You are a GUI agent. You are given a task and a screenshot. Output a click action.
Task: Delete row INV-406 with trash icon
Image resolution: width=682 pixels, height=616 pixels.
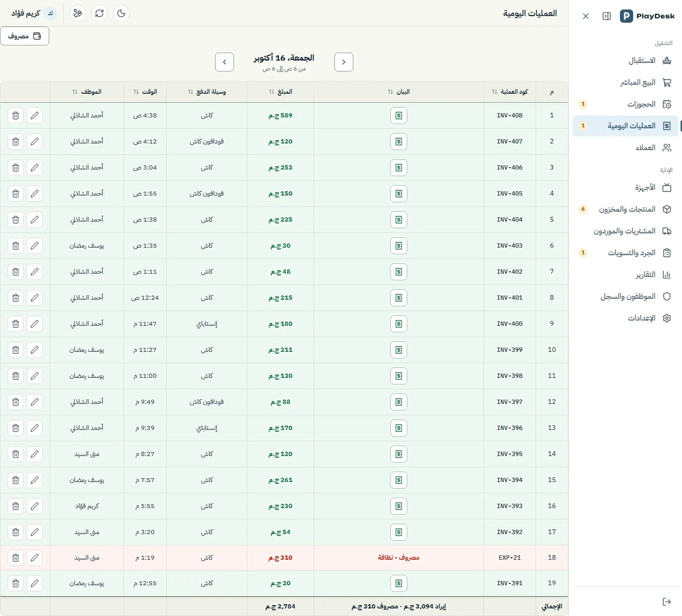tap(16, 168)
